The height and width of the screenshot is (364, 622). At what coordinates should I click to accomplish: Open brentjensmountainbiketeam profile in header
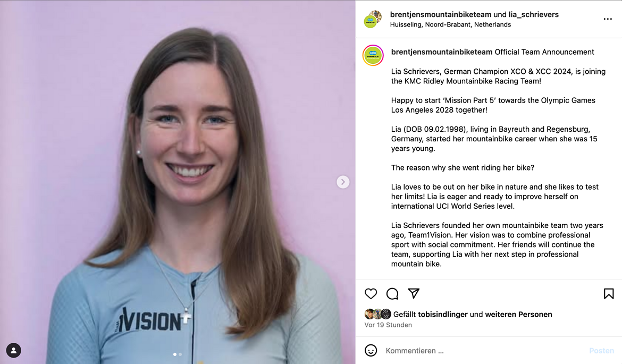(441, 14)
